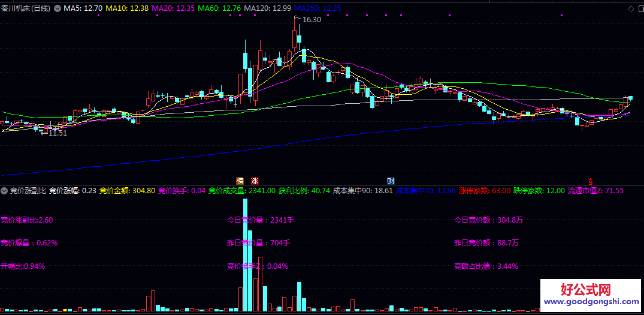Click the tallest cyan volume bar

click(246, 255)
